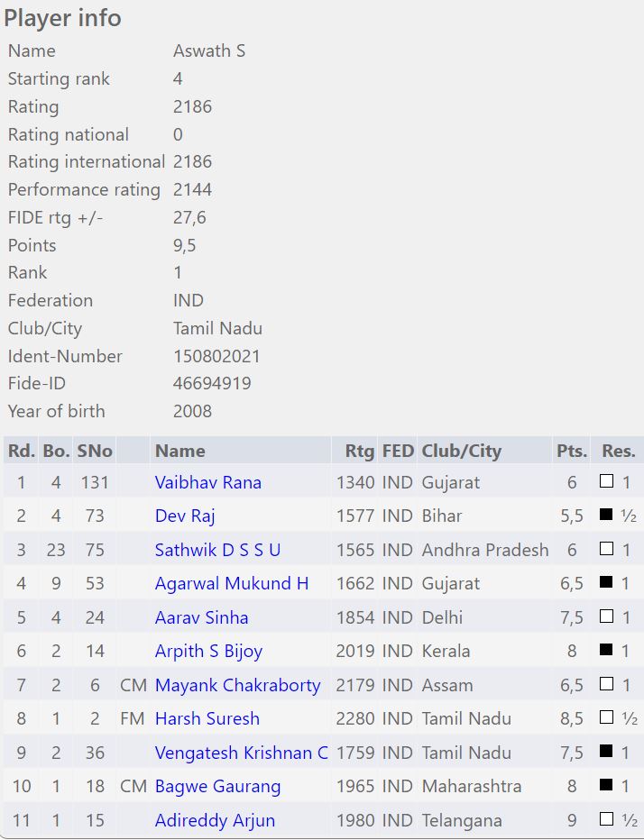Open Vaibhav Rana's player page
Viewport: 644px width, 840px height.
point(207,482)
